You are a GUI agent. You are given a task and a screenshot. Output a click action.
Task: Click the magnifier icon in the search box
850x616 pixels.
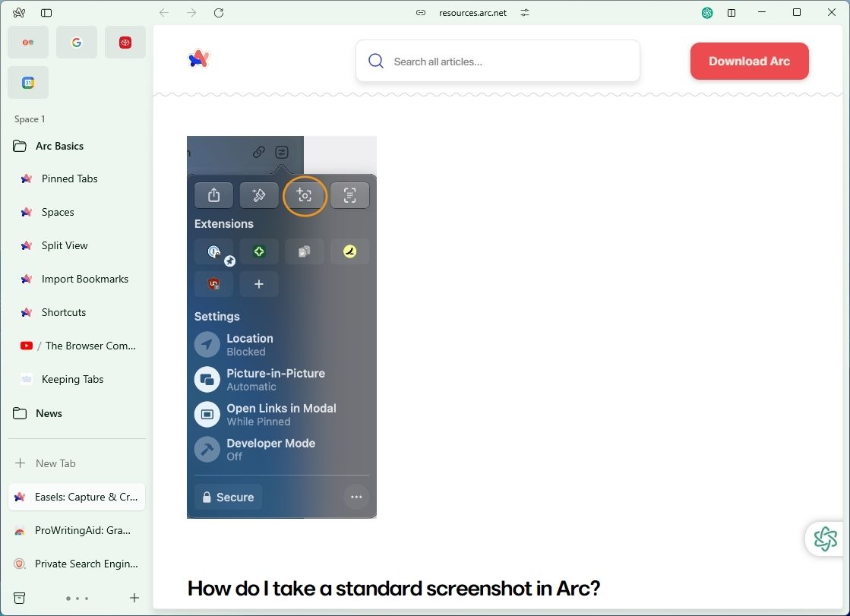[376, 61]
